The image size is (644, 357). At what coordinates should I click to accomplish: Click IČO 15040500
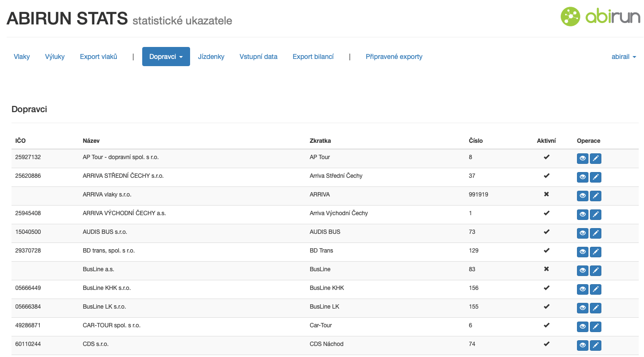coord(28,232)
